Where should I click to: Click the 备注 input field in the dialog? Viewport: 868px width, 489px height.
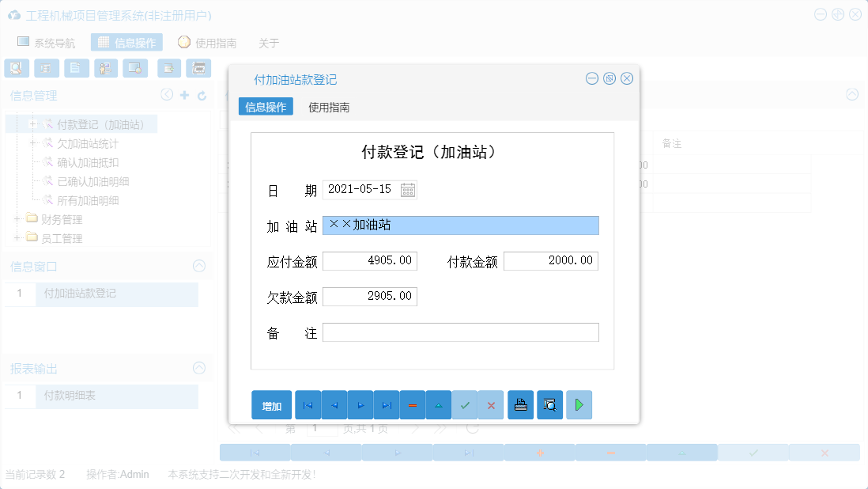(x=461, y=332)
